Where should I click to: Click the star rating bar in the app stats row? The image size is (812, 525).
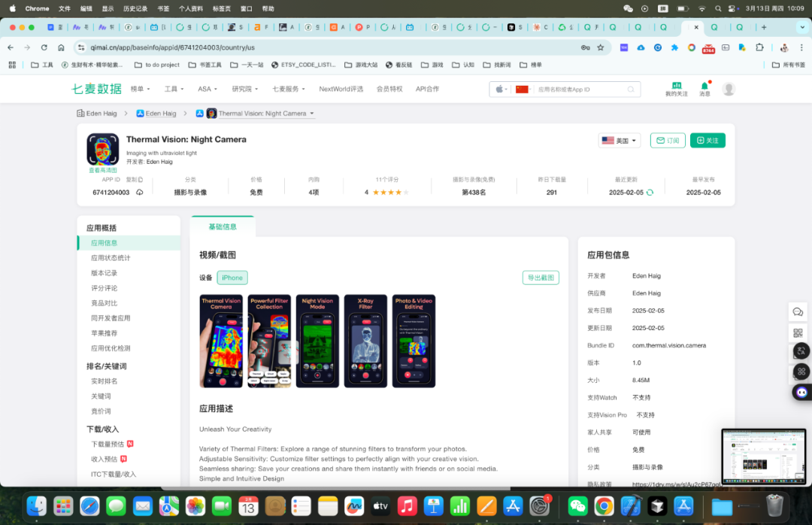[x=390, y=193]
